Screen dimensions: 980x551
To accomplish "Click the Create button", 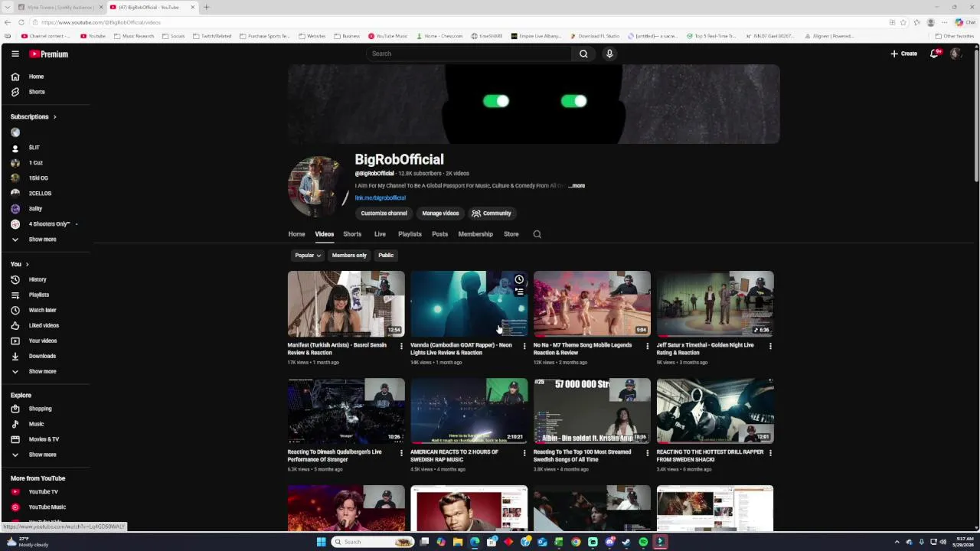I will click(x=903, y=54).
